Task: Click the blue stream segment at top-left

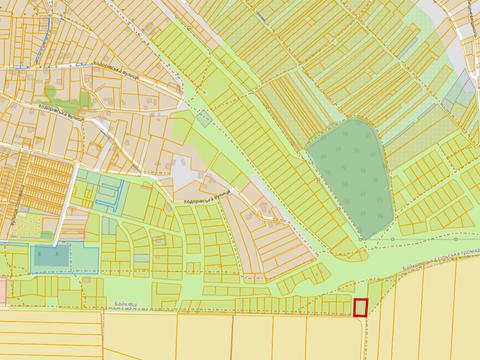Action: coord(43,37)
